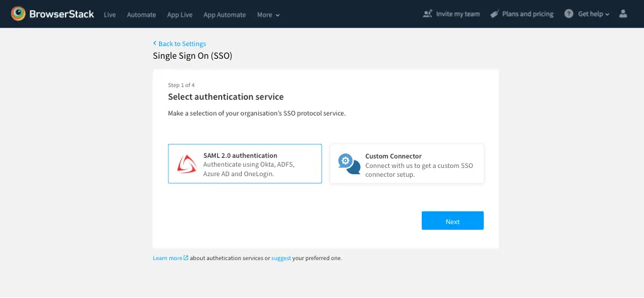The image size is (644, 298).
Task: Click the Custom Connector chat gear icon
Action: (349, 164)
